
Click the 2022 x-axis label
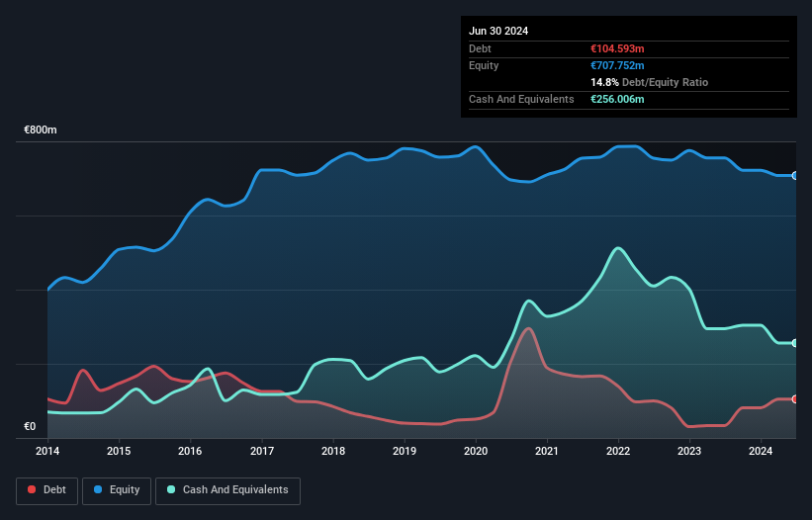[x=618, y=451]
